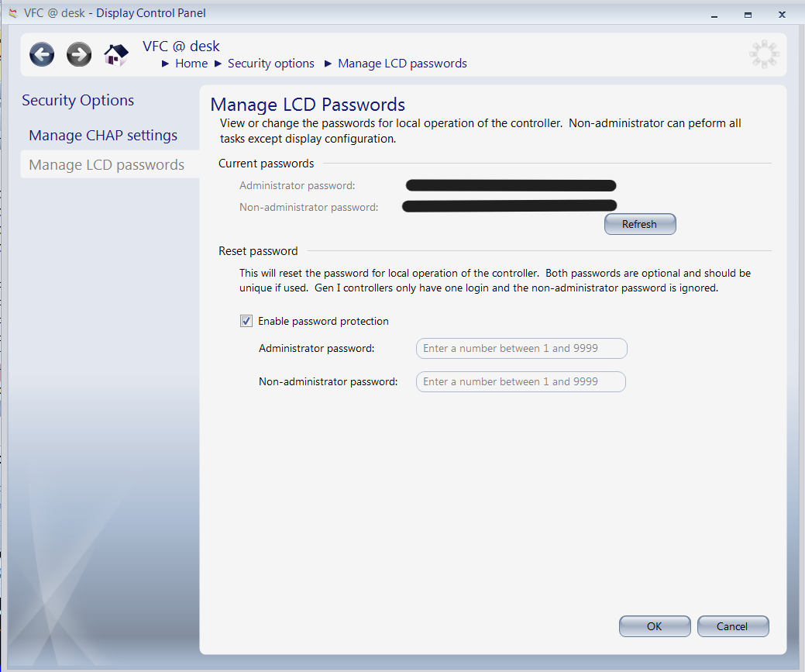Click the forward arrow navigation icon

tap(79, 54)
